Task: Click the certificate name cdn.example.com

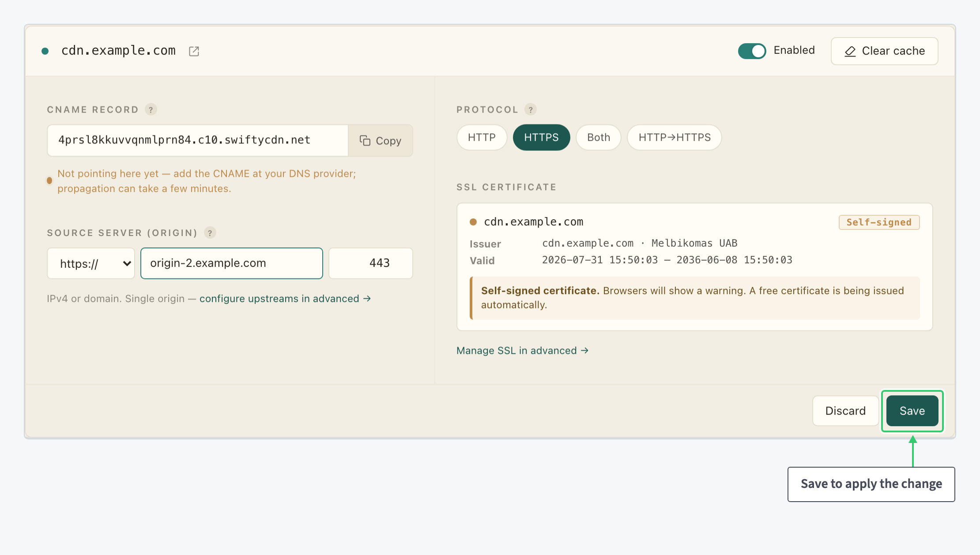Action: (534, 222)
